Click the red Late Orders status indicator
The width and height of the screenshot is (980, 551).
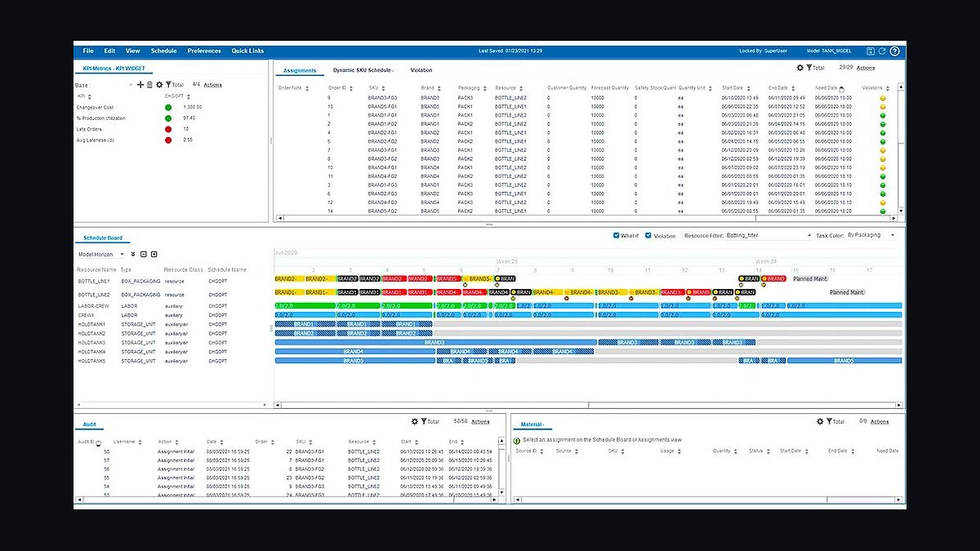coord(168,129)
